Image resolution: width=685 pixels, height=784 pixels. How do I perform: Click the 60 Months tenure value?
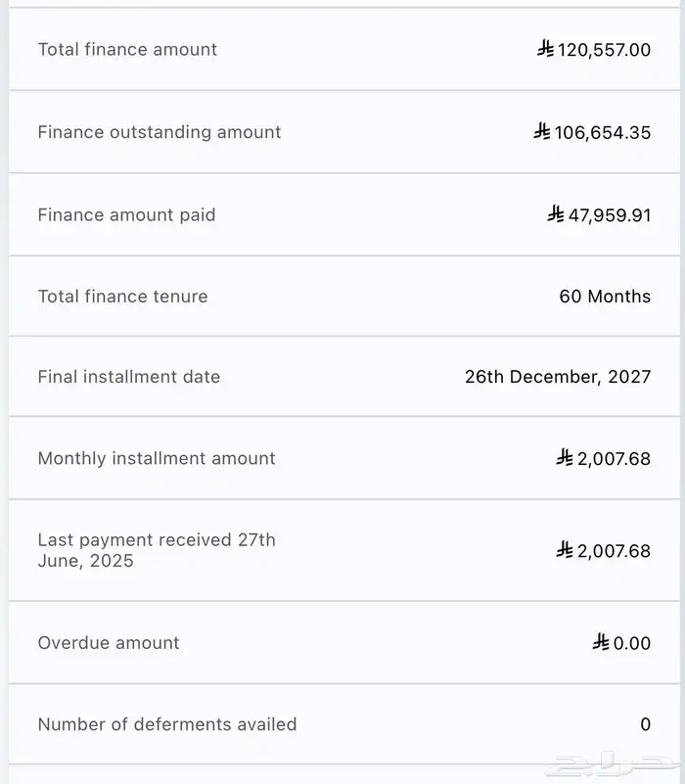pos(605,297)
